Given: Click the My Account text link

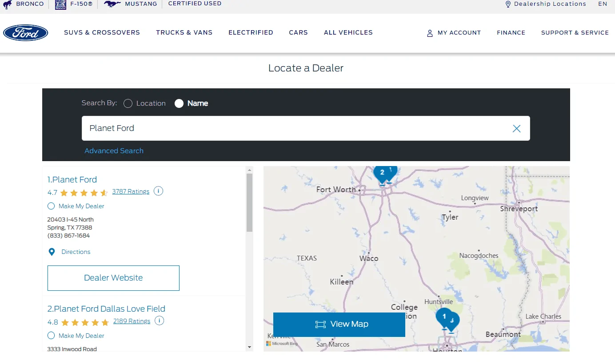Looking at the screenshot, I should [x=459, y=33].
